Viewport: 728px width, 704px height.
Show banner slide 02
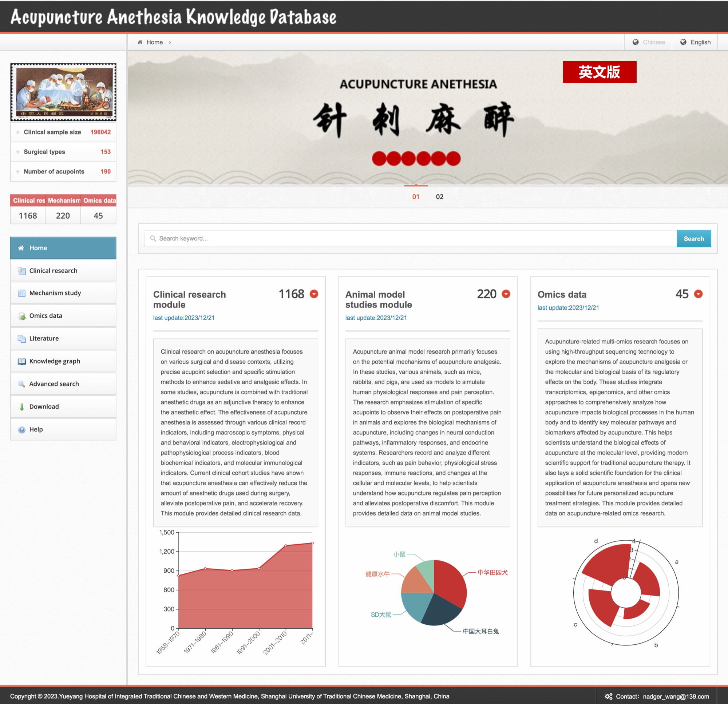tap(439, 197)
